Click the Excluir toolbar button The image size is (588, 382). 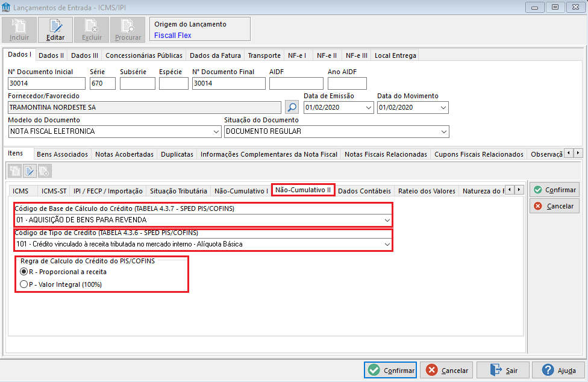(x=92, y=30)
